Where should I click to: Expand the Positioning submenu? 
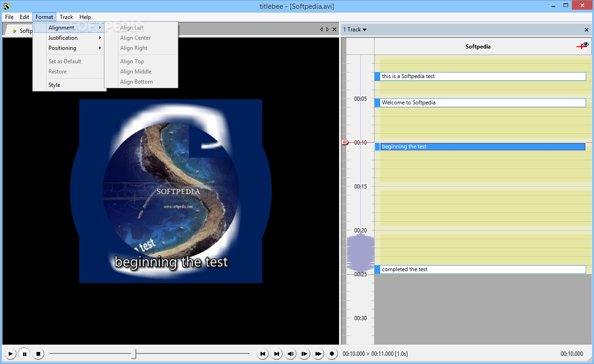point(69,48)
